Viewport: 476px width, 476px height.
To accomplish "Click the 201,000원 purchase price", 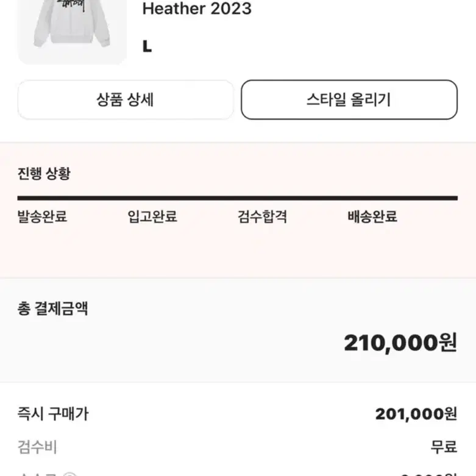I will [x=416, y=414].
